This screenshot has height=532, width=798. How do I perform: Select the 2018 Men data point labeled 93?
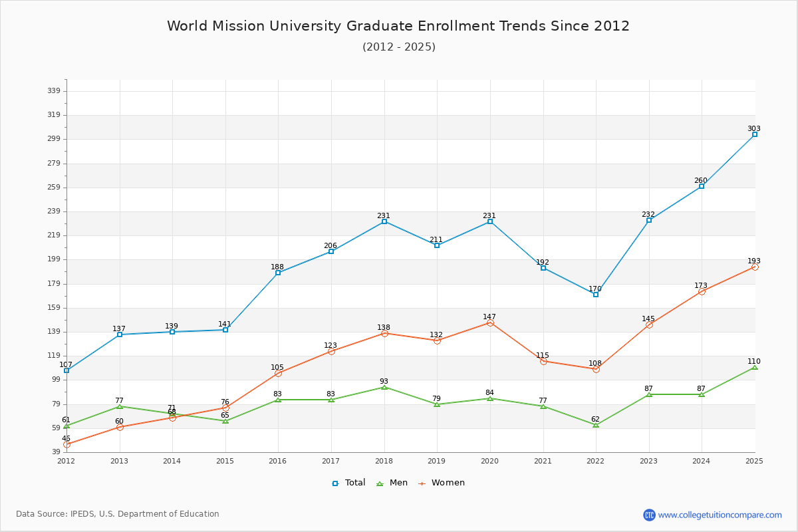(x=384, y=387)
